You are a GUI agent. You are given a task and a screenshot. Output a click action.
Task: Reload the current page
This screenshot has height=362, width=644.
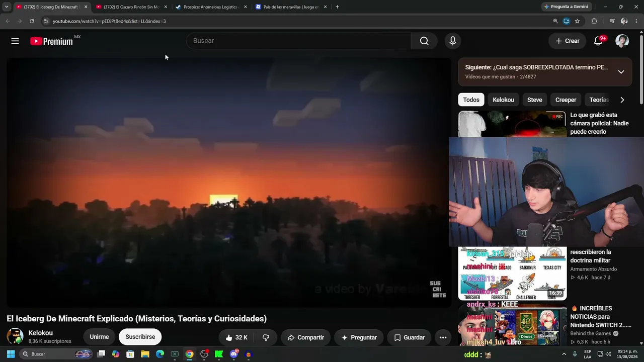(x=32, y=21)
